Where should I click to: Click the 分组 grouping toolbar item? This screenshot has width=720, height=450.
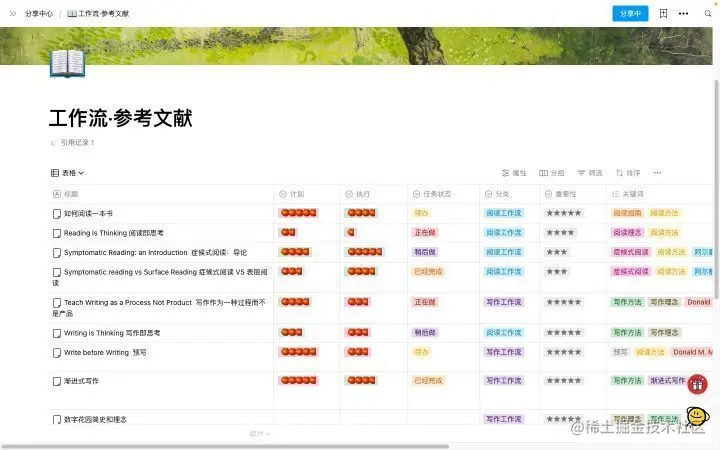[551, 173]
